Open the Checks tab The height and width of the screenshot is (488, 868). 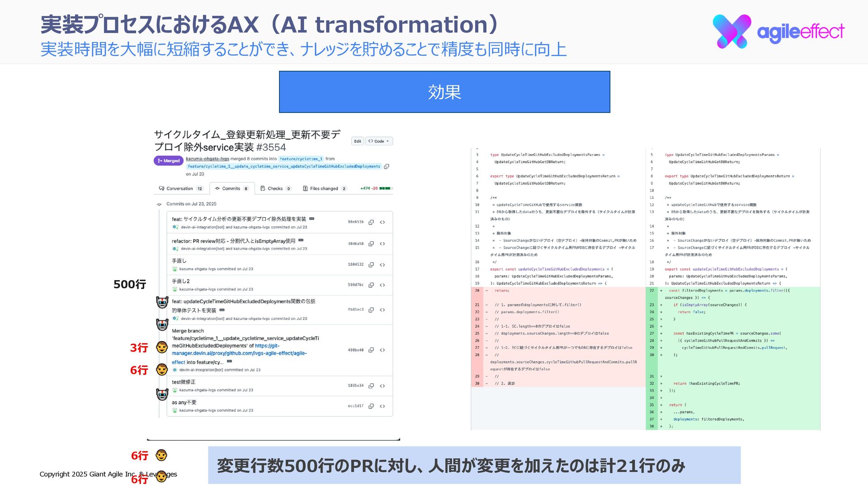(275, 189)
